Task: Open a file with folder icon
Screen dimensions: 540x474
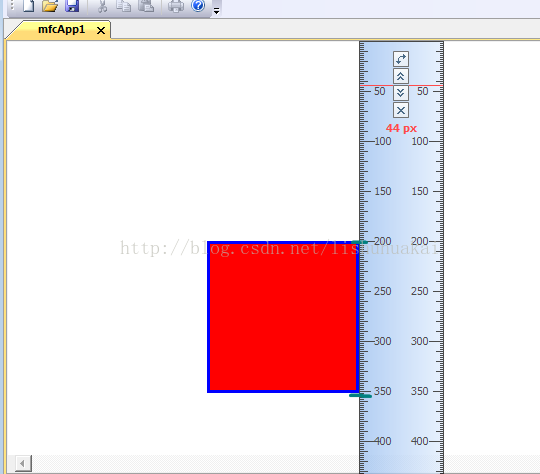Action: click(50, 5)
